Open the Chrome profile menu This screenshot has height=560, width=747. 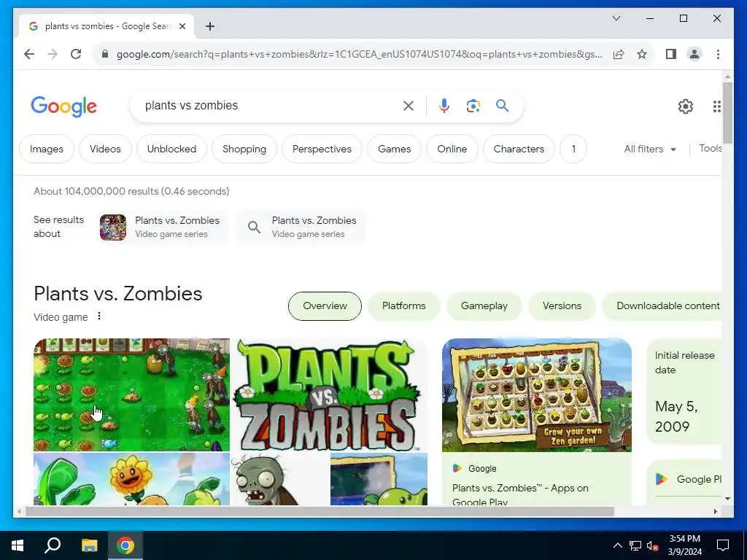point(694,54)
